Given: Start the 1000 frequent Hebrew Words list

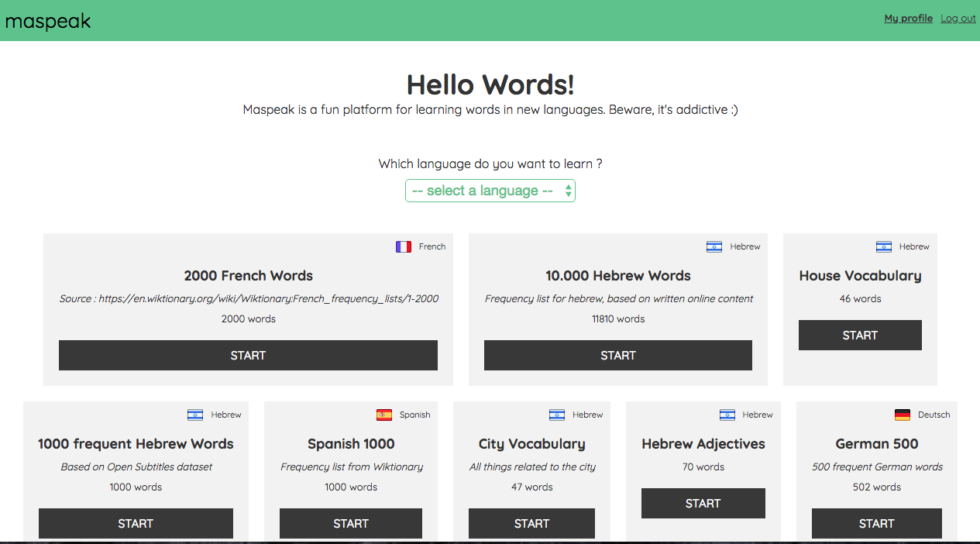Looking at the screenshot, I should coord(136,523).
